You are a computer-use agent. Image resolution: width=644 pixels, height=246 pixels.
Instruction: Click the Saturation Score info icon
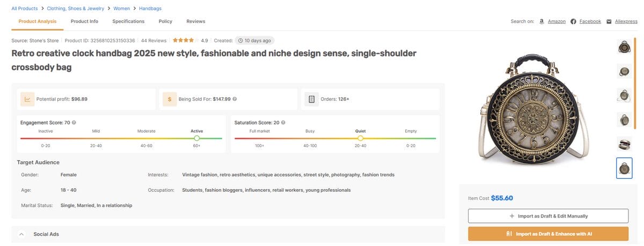(283, 123)
